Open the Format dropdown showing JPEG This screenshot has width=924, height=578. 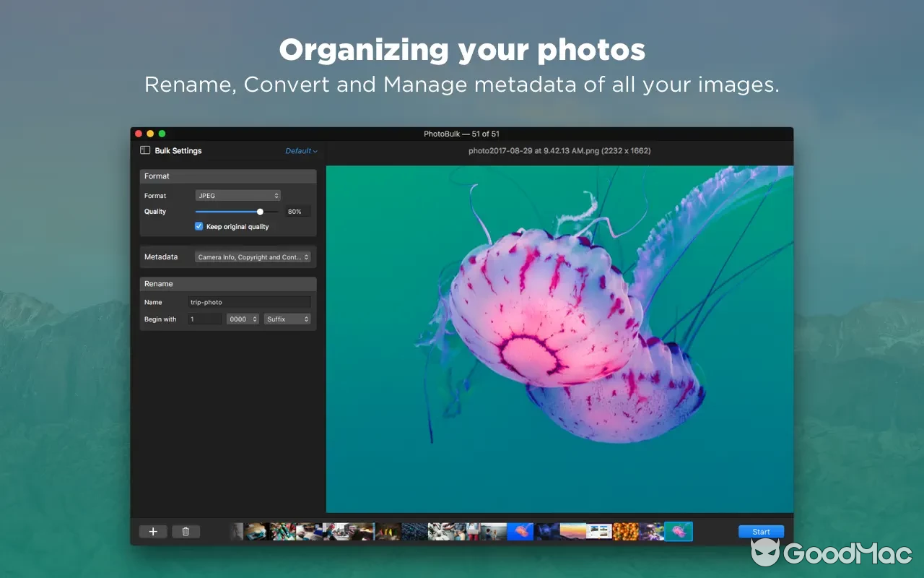coord(237,195)
